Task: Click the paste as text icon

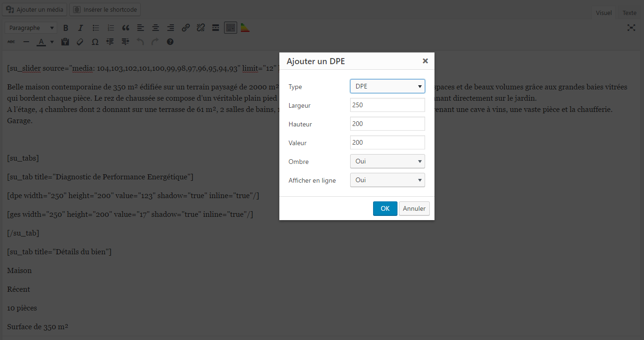Action: tap(65, 42)
